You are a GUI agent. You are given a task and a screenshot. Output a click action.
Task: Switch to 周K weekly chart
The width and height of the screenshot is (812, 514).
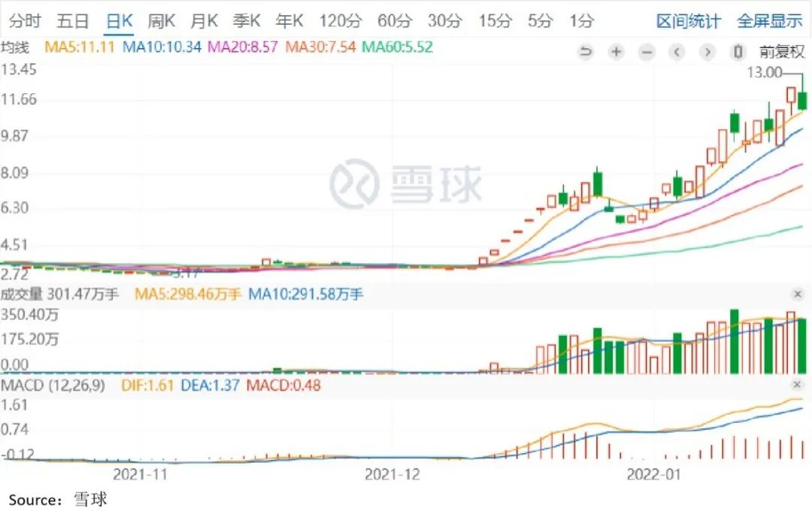(161, 21)
